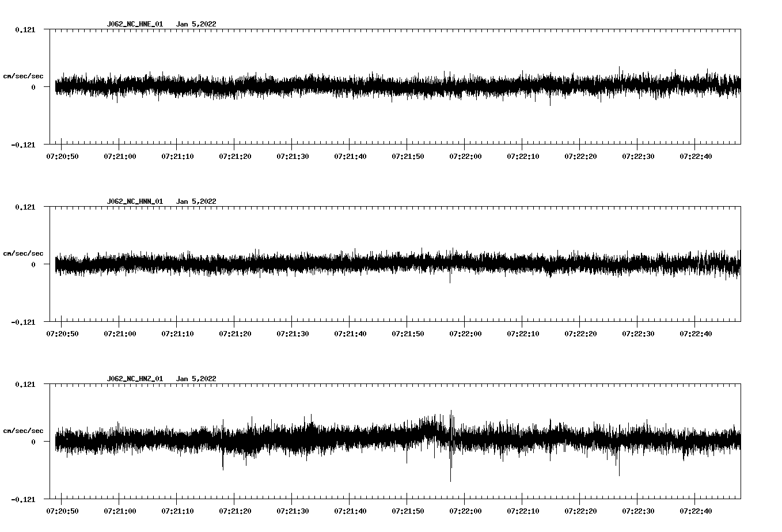Click 07:22:20 time label under HNZ plot

tap(580, 511)
